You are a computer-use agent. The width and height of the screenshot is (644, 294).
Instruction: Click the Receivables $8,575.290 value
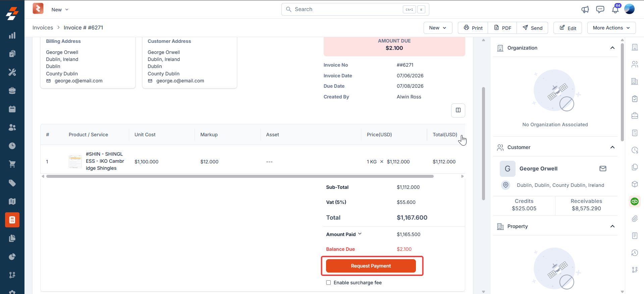[586, 208]
